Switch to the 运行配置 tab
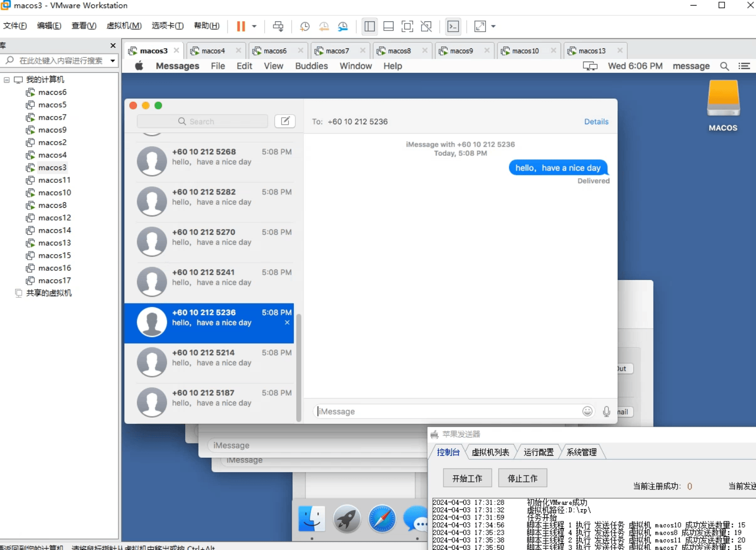756x550 pixels. coord(539,452)
